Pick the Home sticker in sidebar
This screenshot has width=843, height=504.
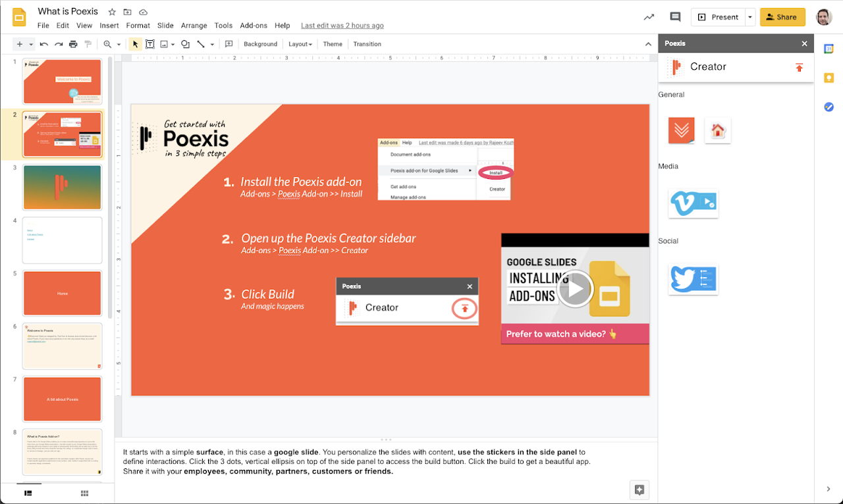[718, 130]
